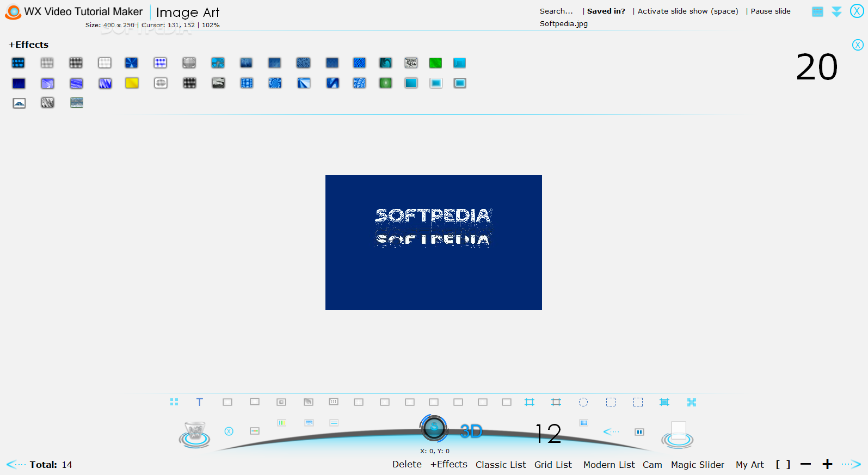Apply the black-and-blue dotted grid effect
This screenshot has width=868, height=475.
(19, 63)
